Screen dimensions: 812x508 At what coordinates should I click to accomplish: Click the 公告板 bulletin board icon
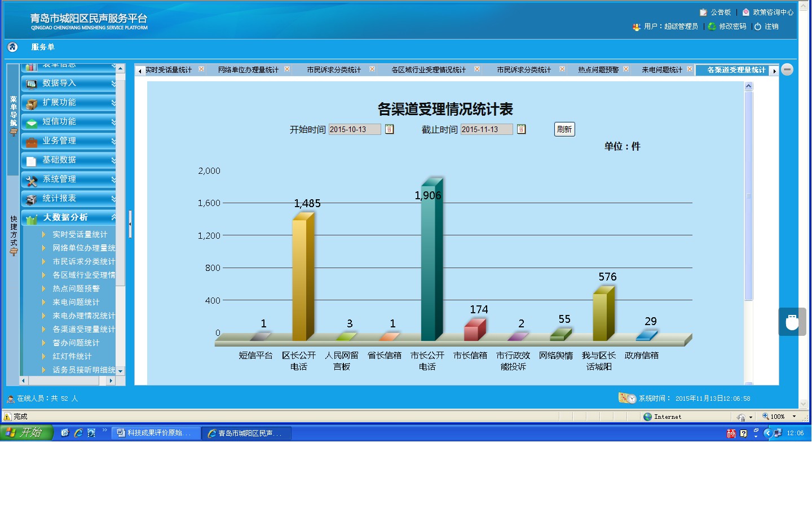(x=703, y=12)
